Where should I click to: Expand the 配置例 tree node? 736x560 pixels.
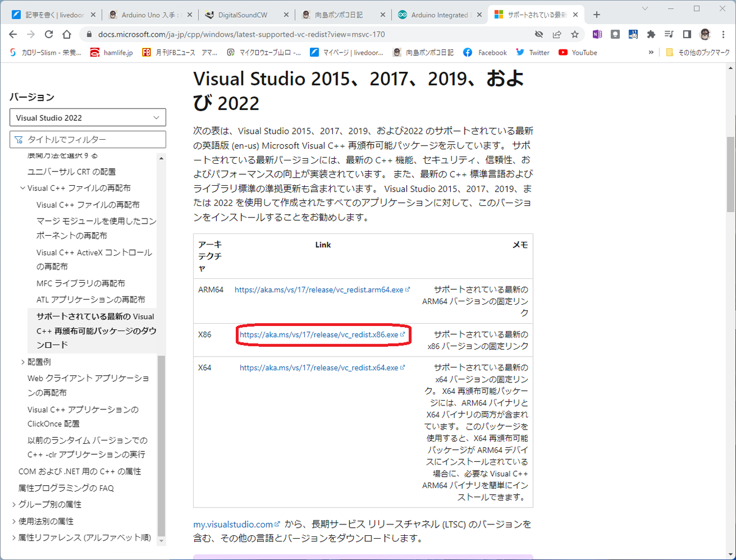pyautogui.click(x=23, y=362)
